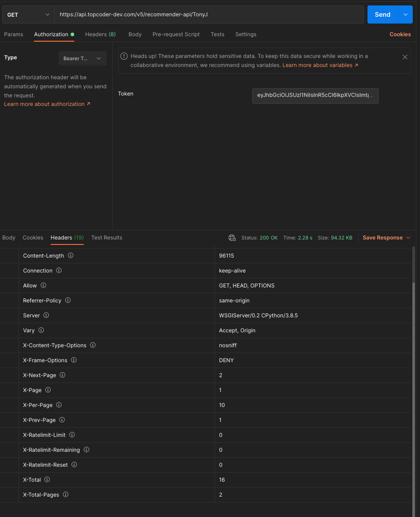This screenshot has width=420, height=517.
Task: Click the network details globe icon
Action: [232, 237]
